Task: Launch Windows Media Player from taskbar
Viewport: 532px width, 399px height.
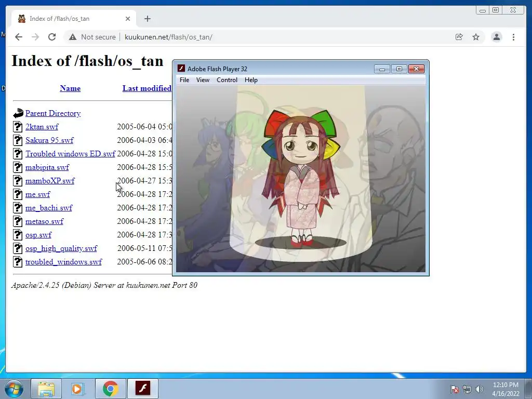Action: pos(78,389)
